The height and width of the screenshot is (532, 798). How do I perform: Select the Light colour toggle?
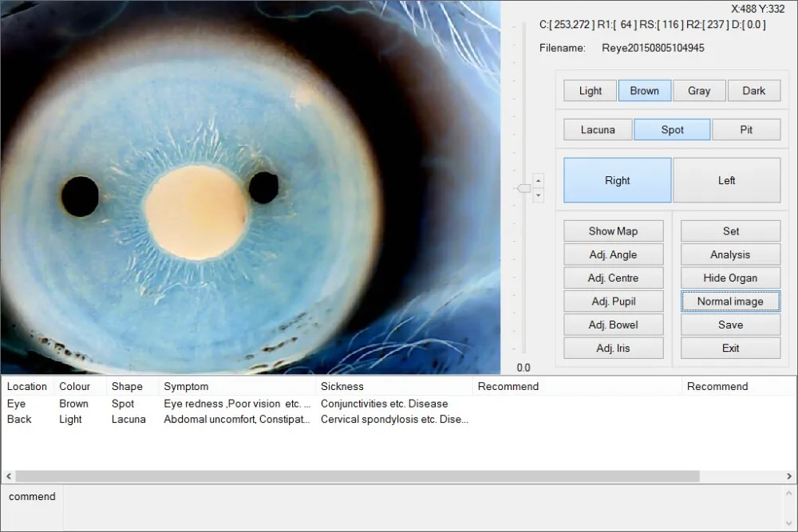pos(590,91)
